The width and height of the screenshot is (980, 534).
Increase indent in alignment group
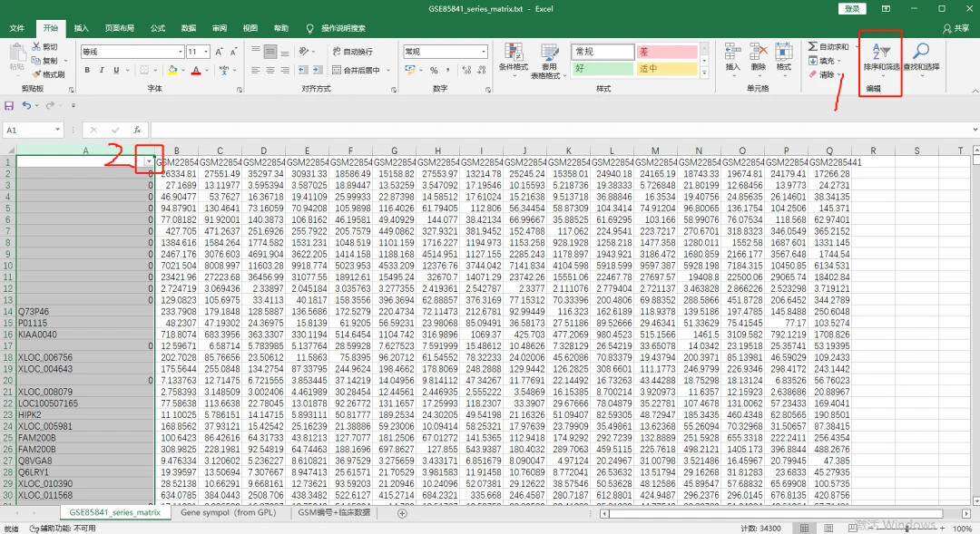(x=318, y=70)
